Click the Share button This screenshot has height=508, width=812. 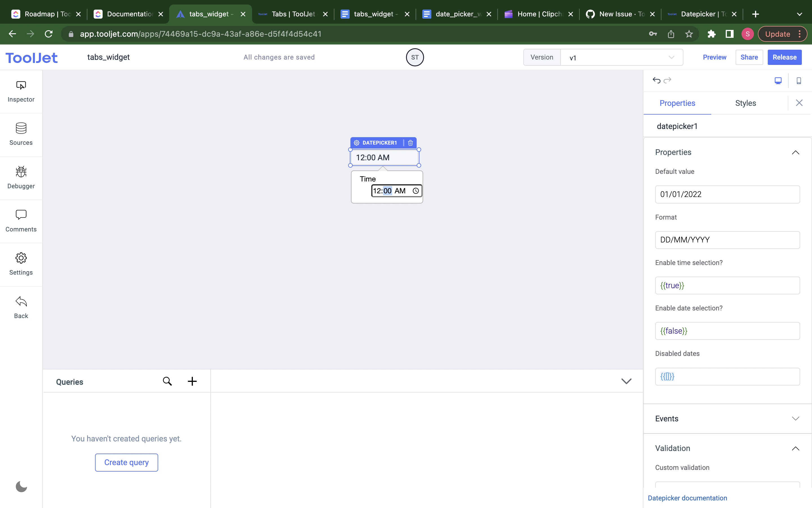tap(749, 58)
